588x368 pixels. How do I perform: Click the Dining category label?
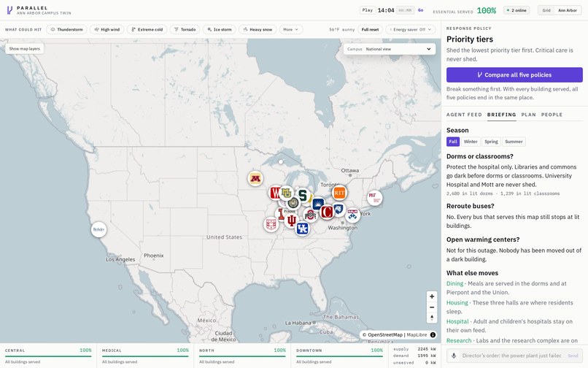tap(455, 283)
